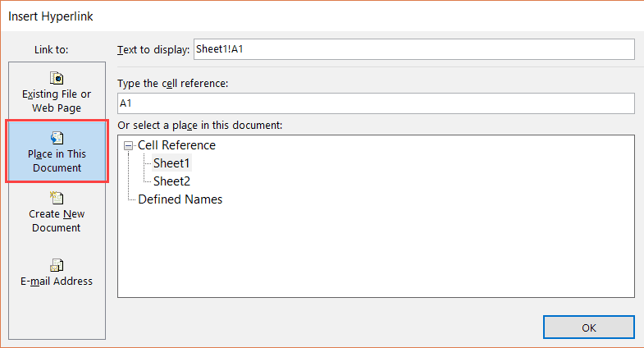This screenshot has height=348, width=644.
Task: Choose the E-mail Address label
Action: click(57, 282)
